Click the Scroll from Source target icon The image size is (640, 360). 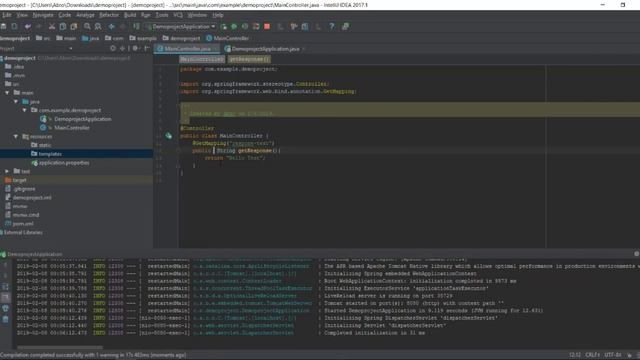pyautogui.click(x=113, y=49)
